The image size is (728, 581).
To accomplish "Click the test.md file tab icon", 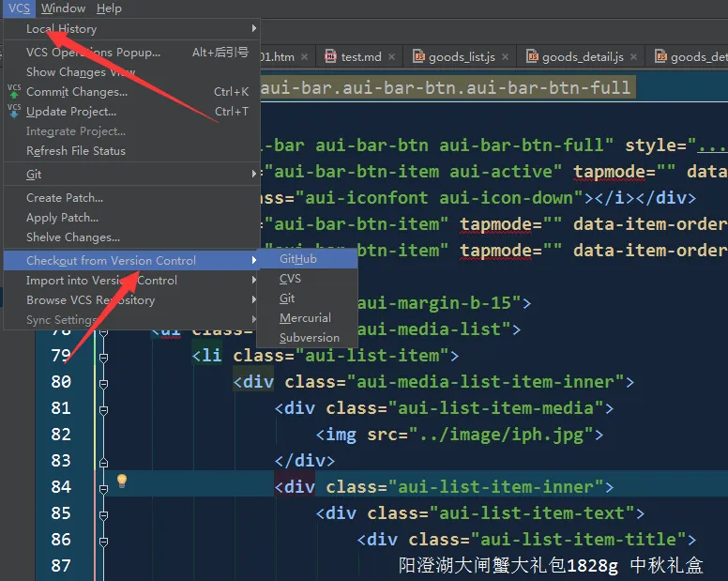I will click(330, 56).
